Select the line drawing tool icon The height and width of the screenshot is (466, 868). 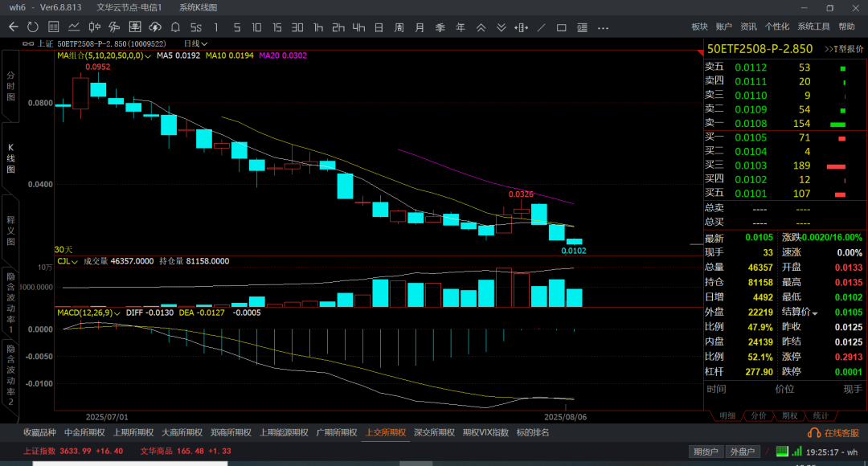[542, 27]
